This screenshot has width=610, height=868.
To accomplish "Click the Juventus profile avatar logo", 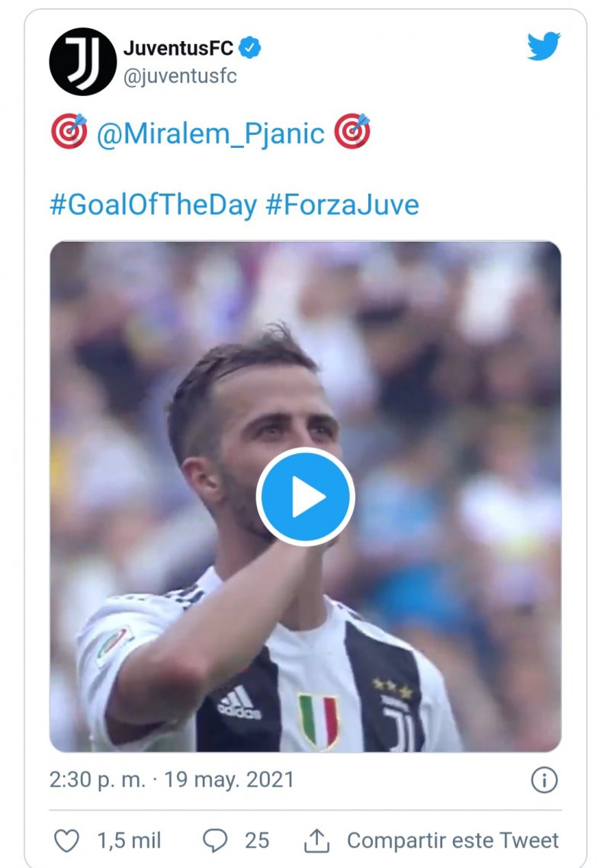I will 82,62.
